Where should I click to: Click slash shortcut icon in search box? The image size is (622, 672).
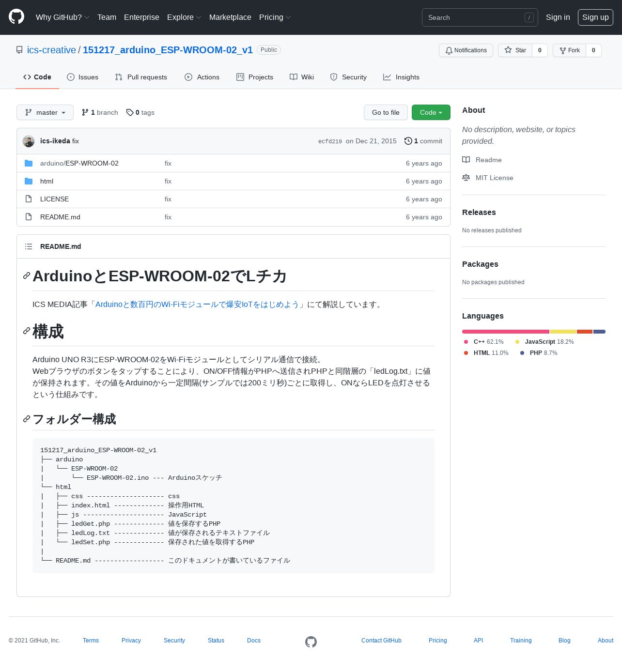[x=529, y=17]
